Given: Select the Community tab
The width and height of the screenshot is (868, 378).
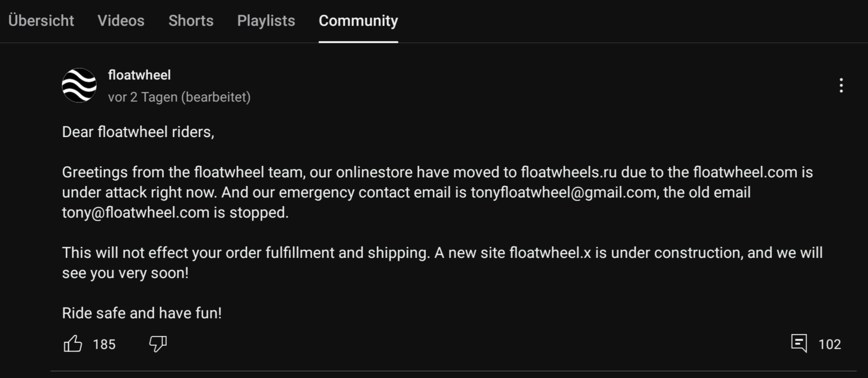Looking at the screenshot, I should pos(359,21).
